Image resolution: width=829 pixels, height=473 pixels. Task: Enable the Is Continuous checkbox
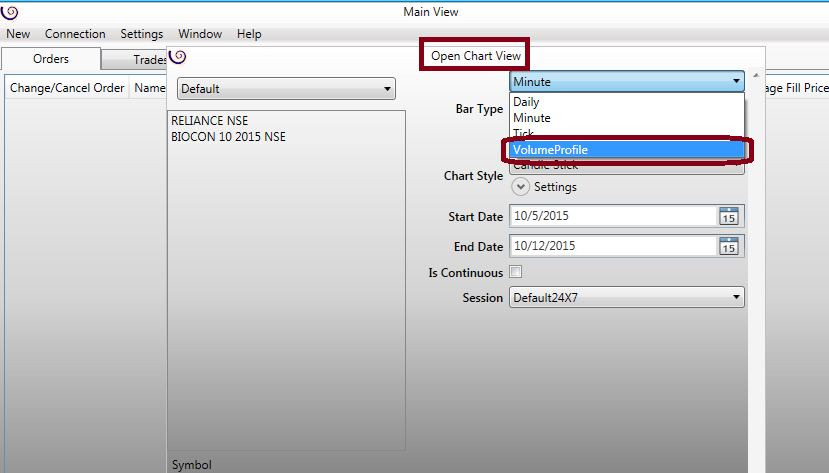[x=516, y=272]
